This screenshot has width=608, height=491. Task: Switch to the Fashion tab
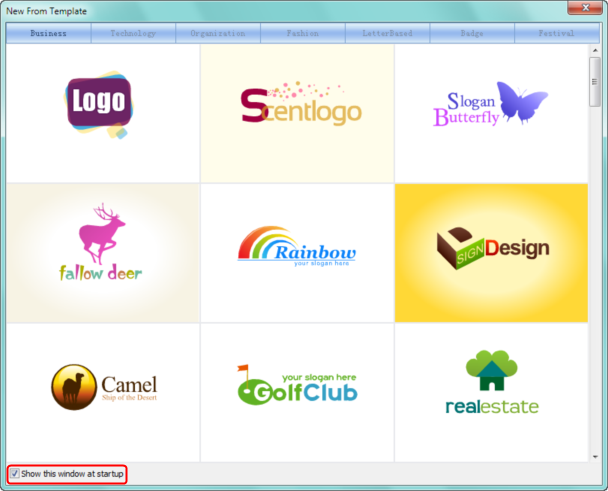click(x=303, y=33)
